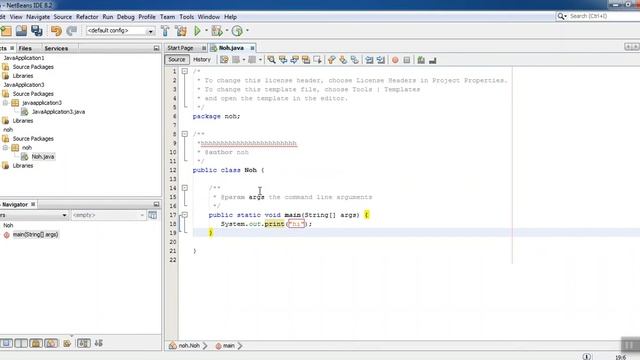Run the project with green play icon
Screen dimensions: 640x360
[198, 31]
